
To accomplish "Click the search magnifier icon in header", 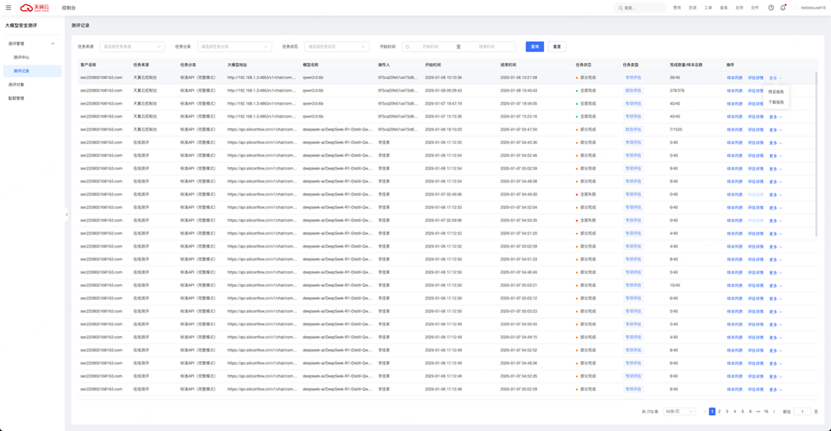I will coord(620,7).
